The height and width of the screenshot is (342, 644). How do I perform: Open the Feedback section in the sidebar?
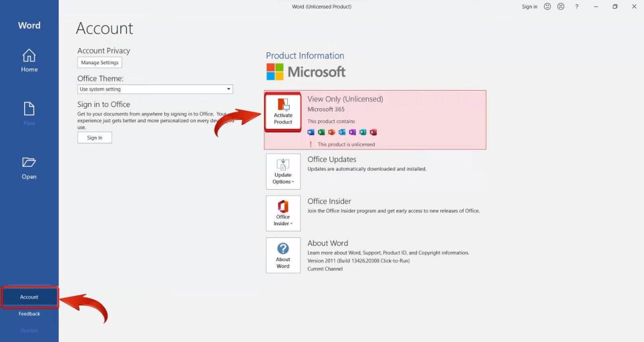coord(29,313)
